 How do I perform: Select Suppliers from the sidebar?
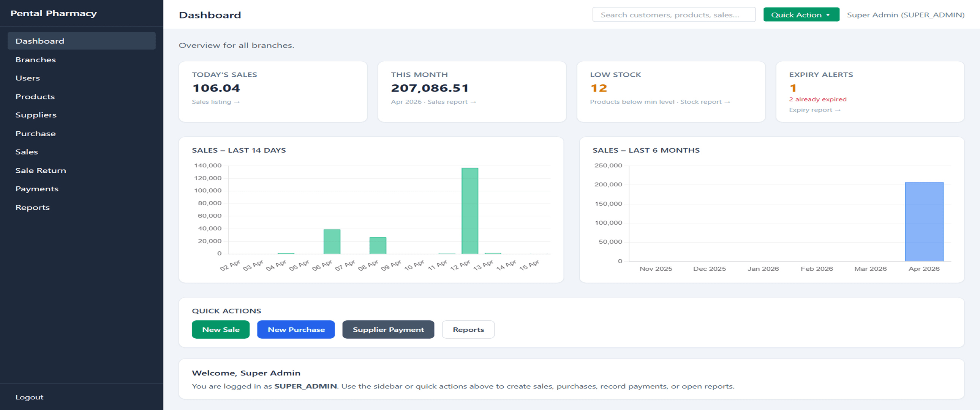tap(36, 115)
